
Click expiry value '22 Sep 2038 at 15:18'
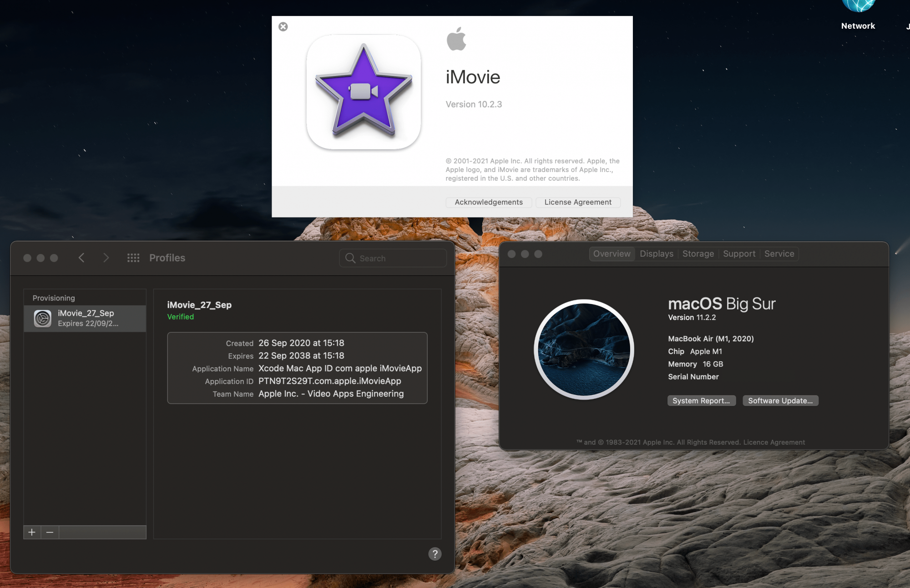pyautogui.click(x=301, y=355)
